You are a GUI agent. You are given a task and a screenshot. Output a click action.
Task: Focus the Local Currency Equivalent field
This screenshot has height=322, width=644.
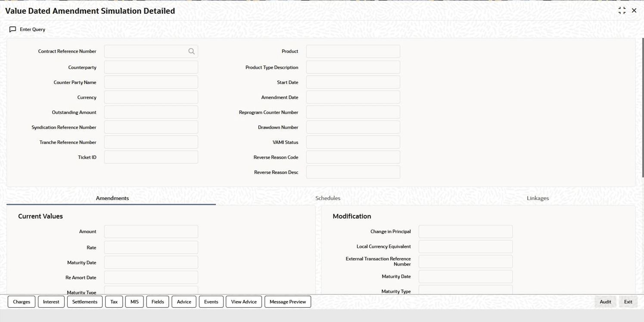tap(466, 247)
